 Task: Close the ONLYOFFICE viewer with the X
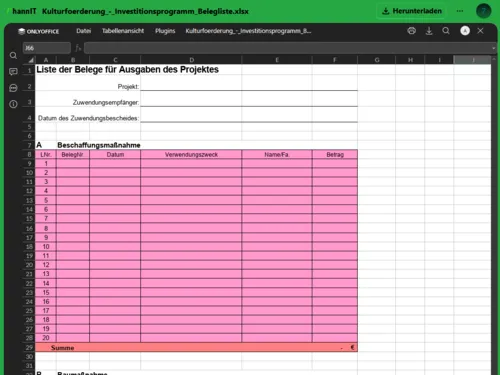[x=480, y=31]
